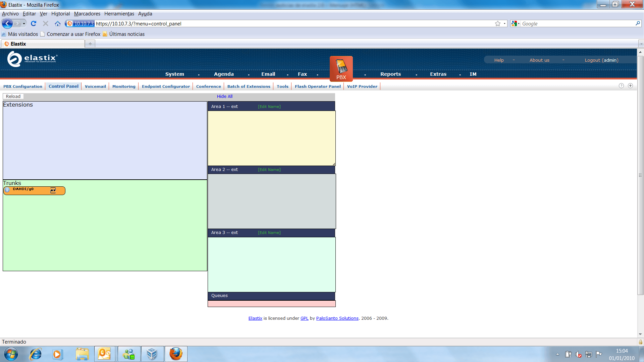Click the Firefox reload page icon
Screen dimensions: 644x362
pos(34,23)
